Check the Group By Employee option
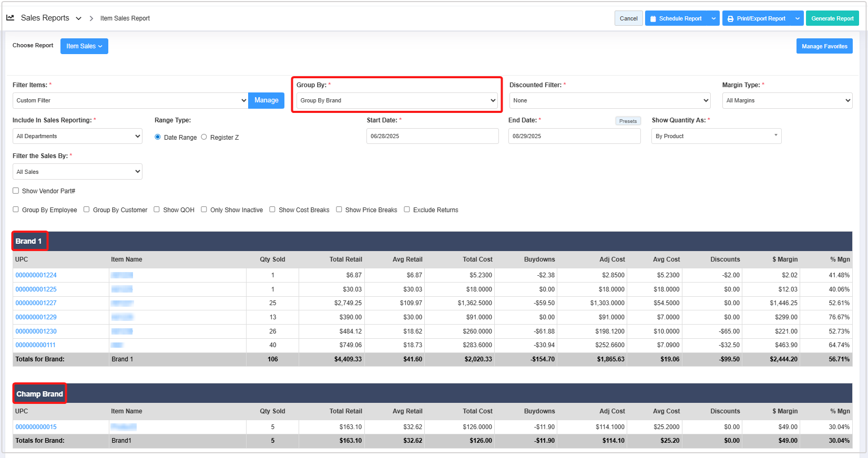Screen dimensions: 868x458 click(x=16, y=209)
